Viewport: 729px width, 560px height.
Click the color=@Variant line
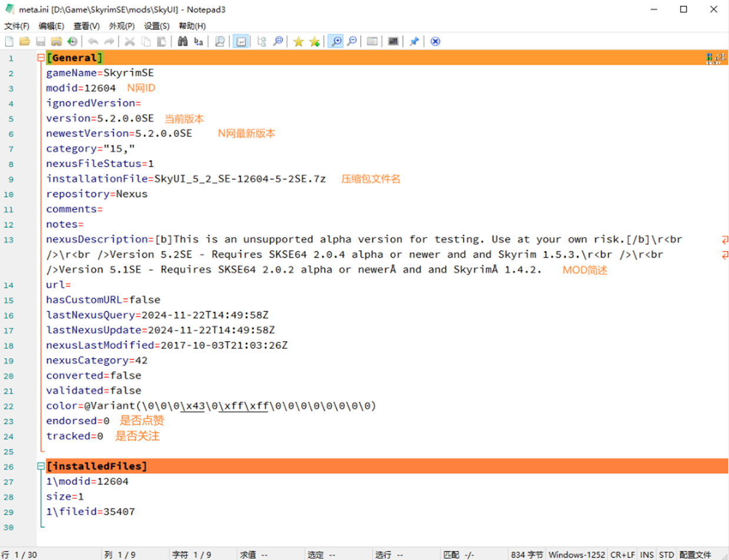click(x=211, y=406)
